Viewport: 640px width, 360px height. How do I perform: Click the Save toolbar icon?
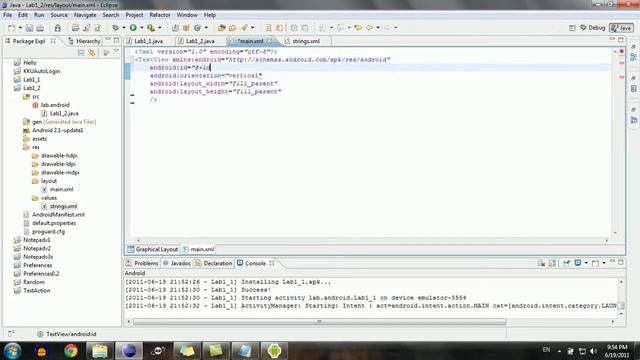coord(29,28)
